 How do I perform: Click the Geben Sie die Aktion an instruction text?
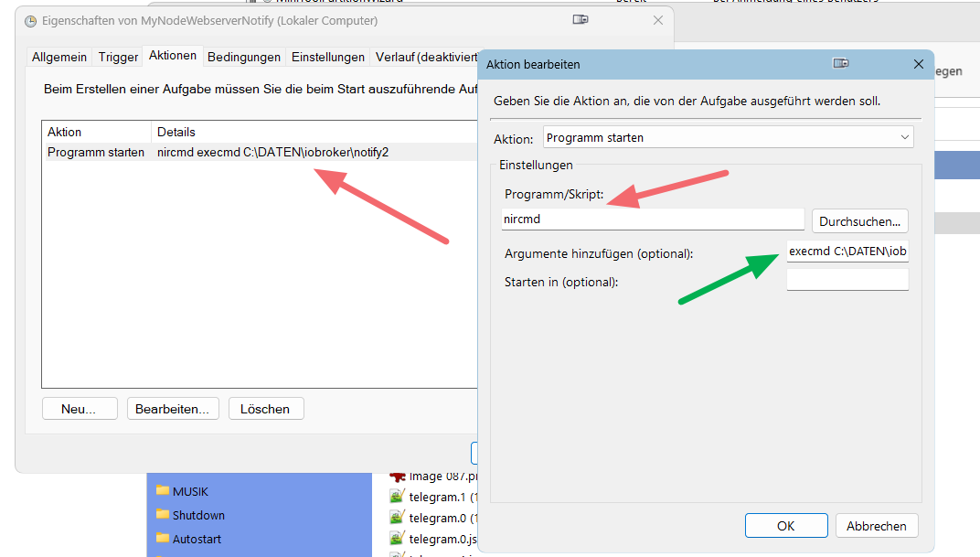687,102
